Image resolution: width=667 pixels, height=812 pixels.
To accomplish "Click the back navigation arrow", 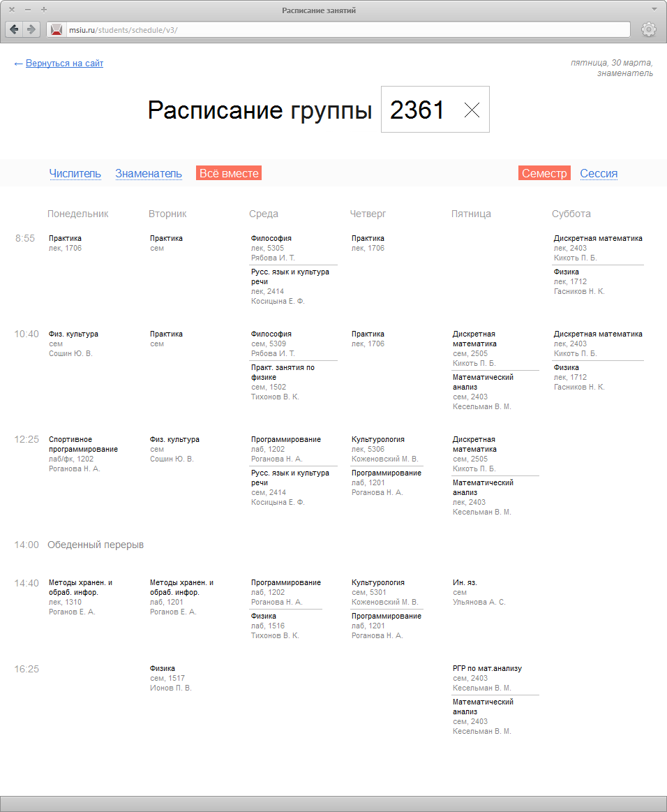I will [x=14, y=29].
